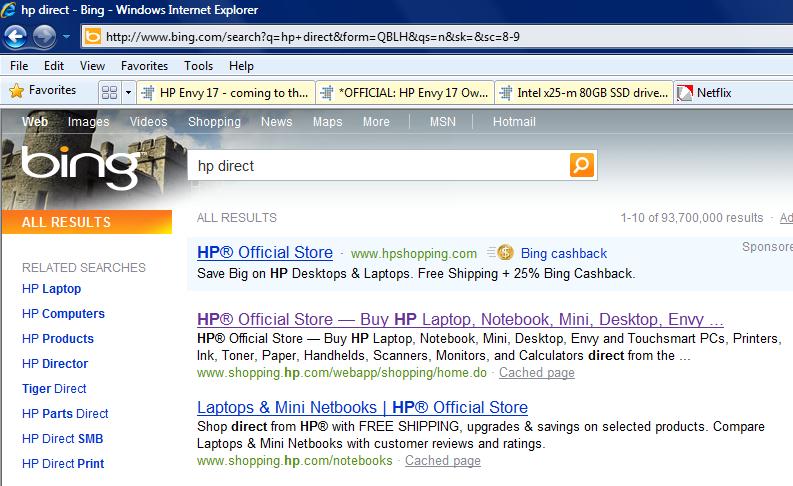The width and height of the screenshot is (793, 486).
Task: Switch to Videos search
Action: coord(148,121)
